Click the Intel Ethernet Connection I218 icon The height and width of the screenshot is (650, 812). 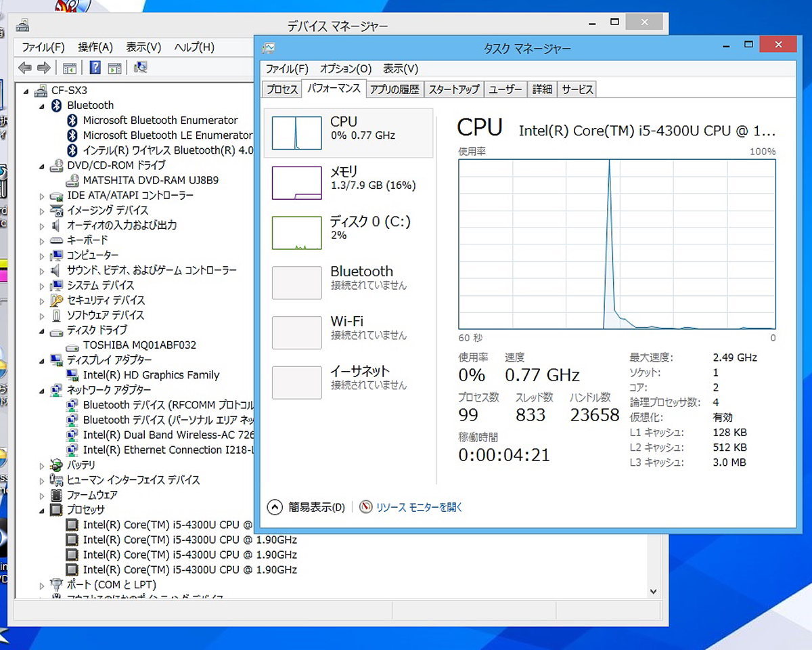click(73, 450)
